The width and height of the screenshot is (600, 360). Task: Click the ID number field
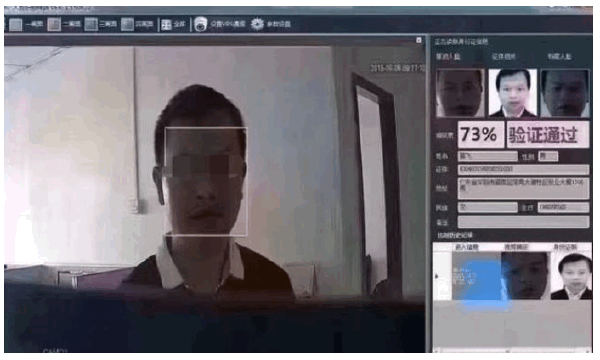[x=523, y=169]
